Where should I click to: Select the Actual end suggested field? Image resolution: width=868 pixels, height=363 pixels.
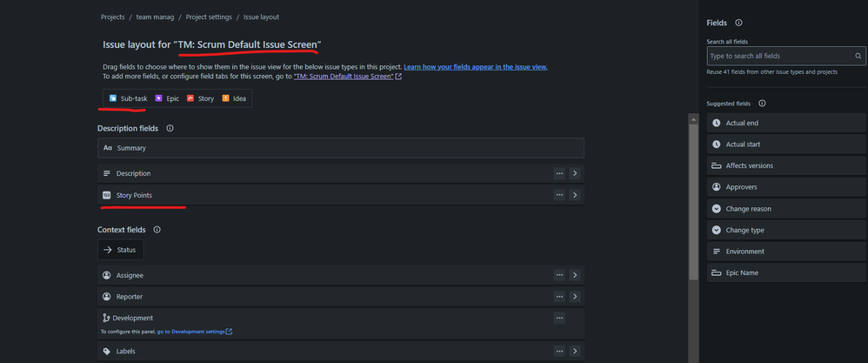coord(786,123)
